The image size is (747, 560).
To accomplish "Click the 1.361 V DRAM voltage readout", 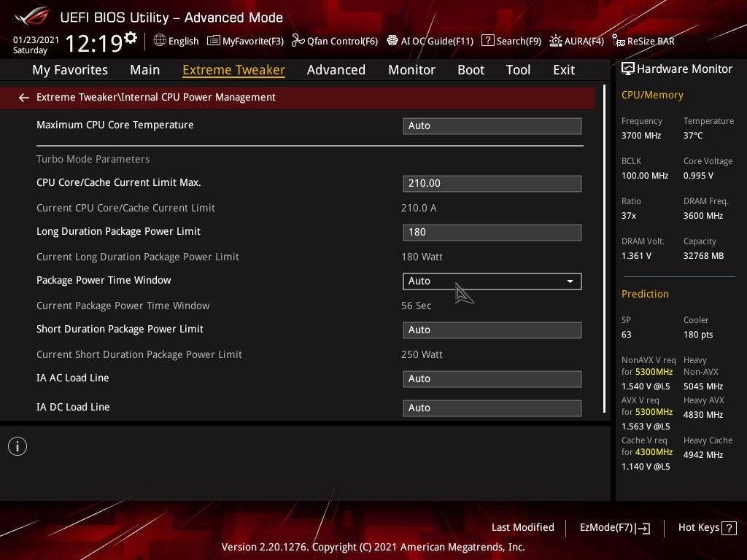I will 636,256.
